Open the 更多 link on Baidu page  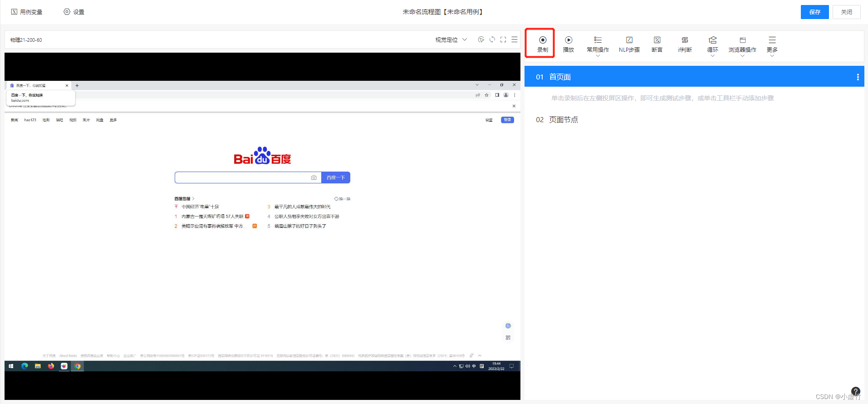pos(113,120)
